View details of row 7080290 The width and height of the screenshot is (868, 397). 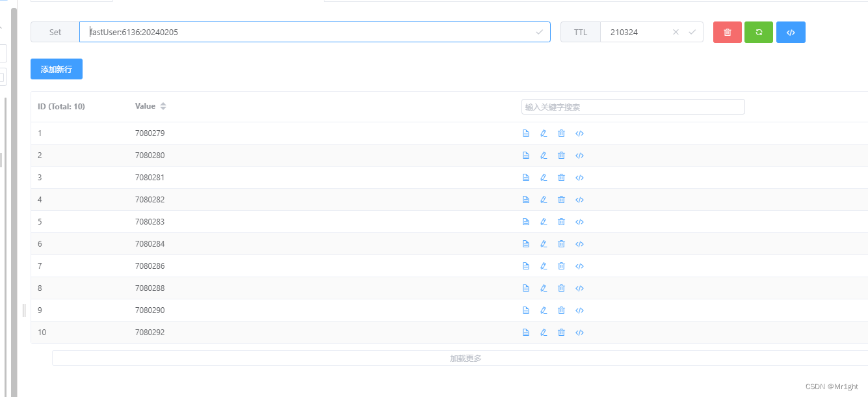click(526, 310)
